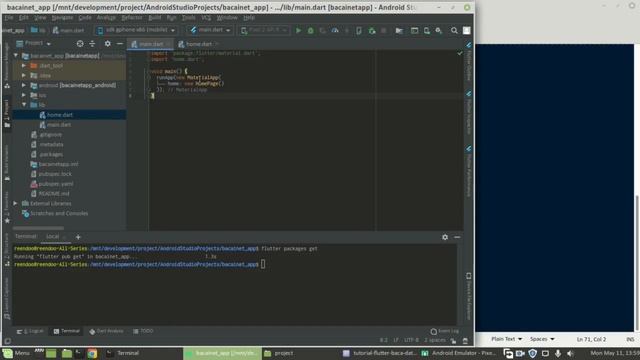640x360 pixels.
Task: Click the horizontal scrollbar under Project tree
Action: point(38,228)
